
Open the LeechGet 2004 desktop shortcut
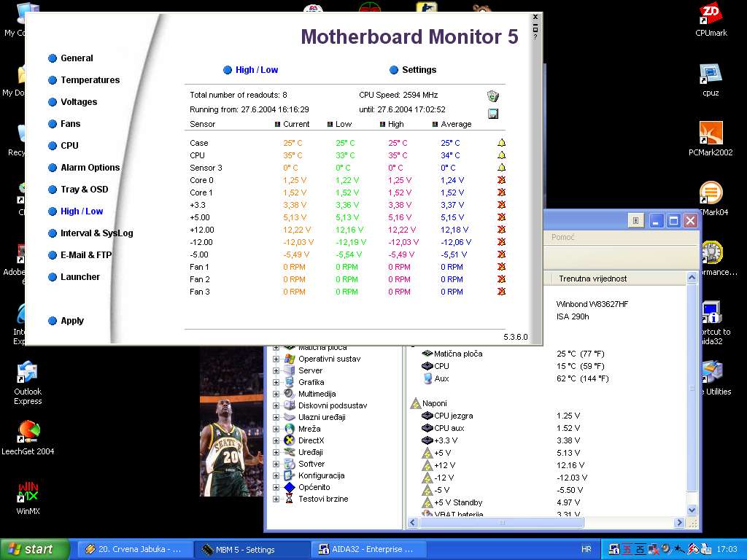tap(28, 438)
